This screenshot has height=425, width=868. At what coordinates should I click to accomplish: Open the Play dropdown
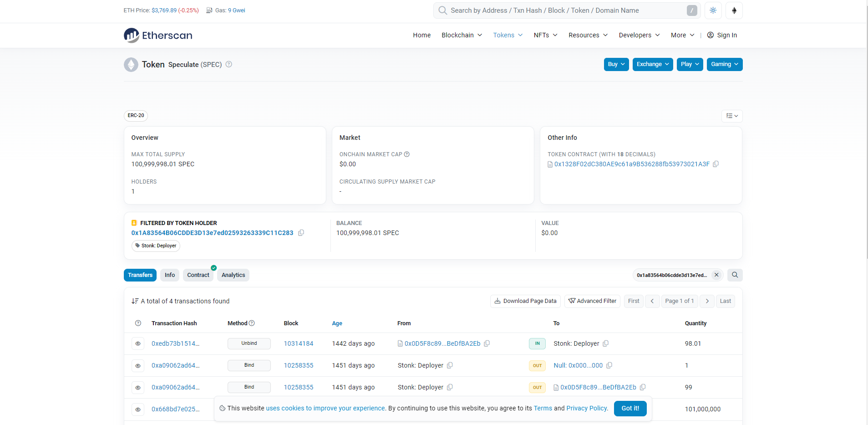690,64
